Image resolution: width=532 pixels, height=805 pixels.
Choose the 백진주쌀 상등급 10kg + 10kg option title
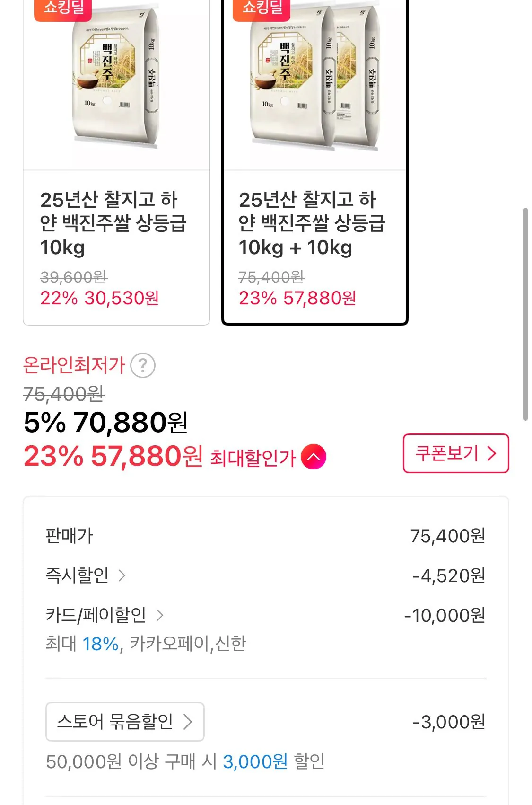point(312,223)
